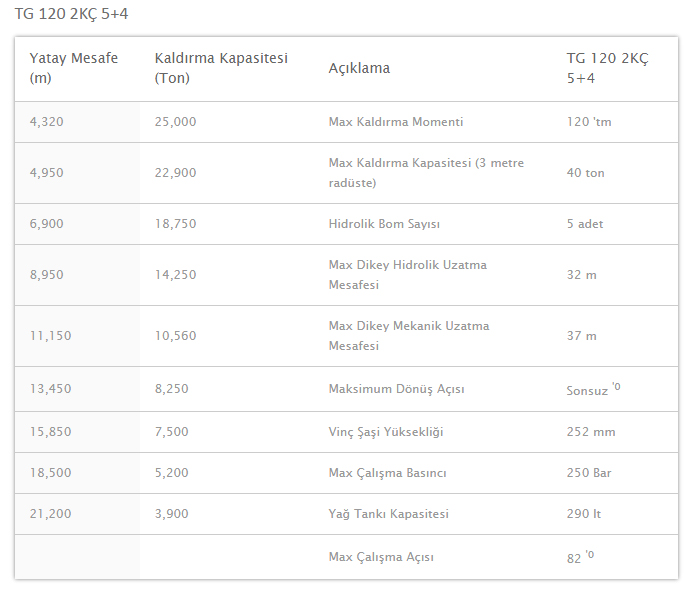Click the 40 ton value cell
691x592 pixels.
pos(585,173)
